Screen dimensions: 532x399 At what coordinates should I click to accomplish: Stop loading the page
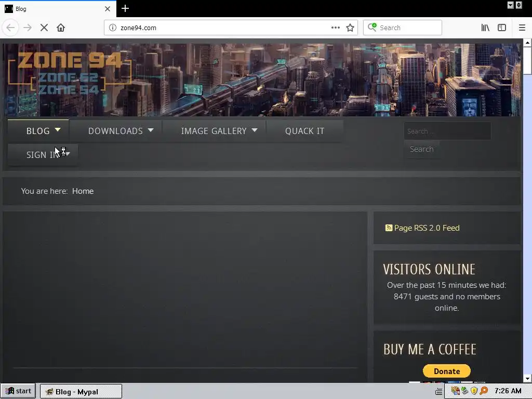(44, 28)
